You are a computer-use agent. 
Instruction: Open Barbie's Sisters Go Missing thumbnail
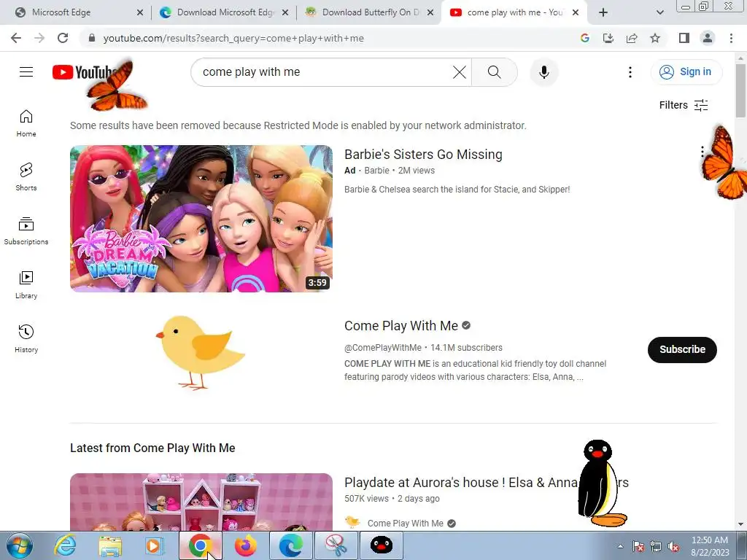click(x=201, y=219)
